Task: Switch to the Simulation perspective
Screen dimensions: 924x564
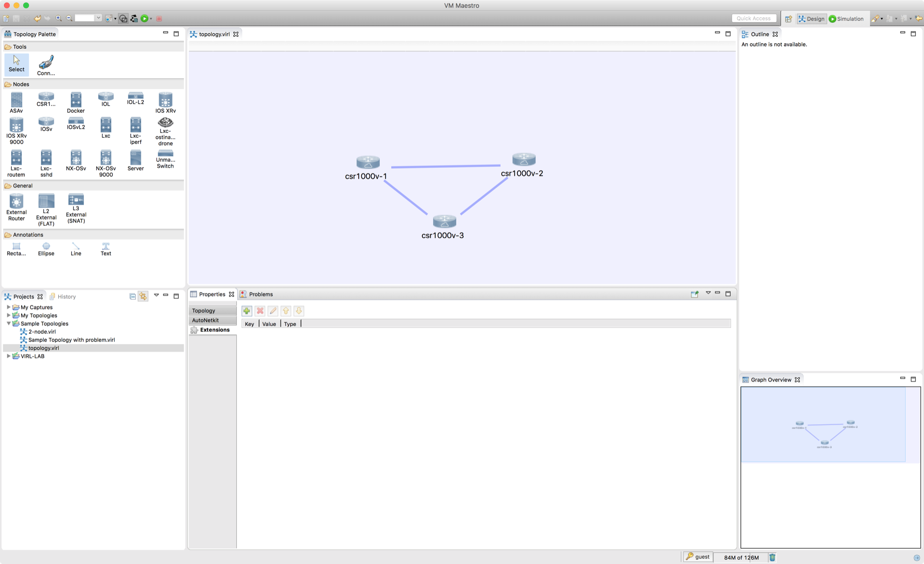Action: 846,18
